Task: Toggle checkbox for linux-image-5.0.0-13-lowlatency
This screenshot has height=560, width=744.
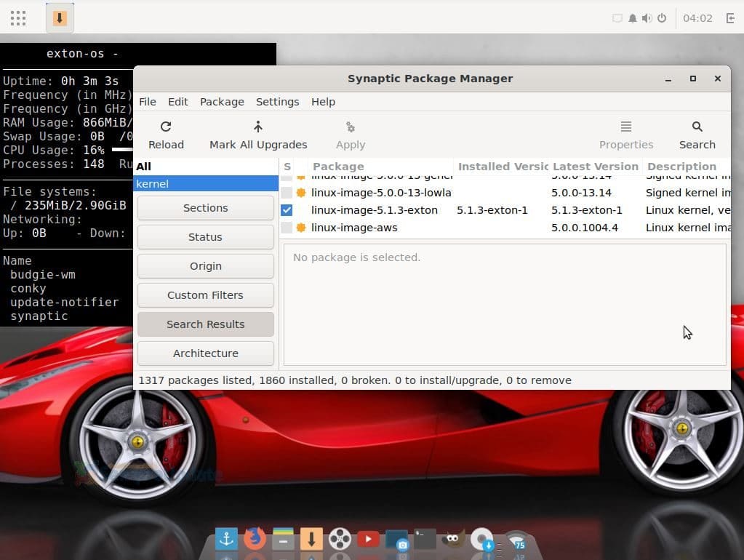Action: (286, 193)
